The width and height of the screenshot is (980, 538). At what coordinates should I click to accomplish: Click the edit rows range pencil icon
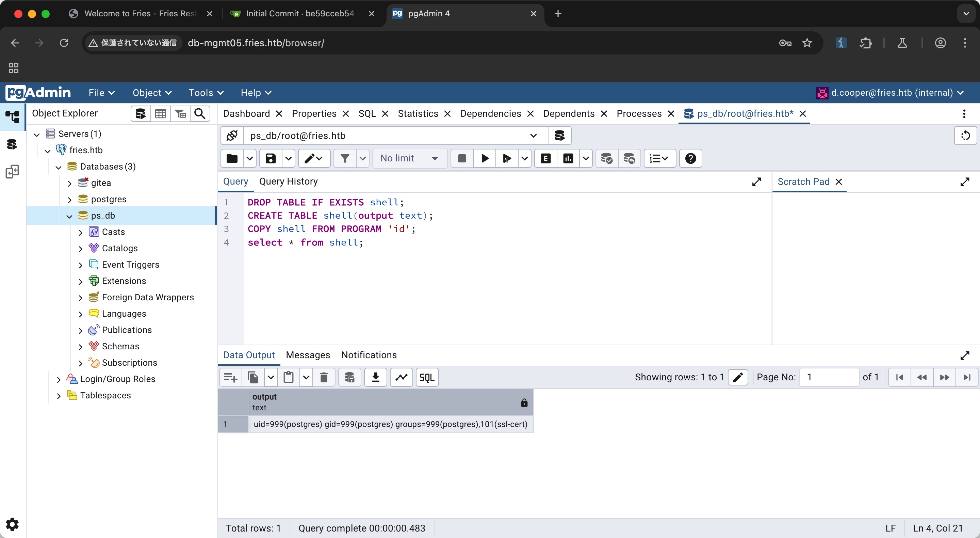tap(738, 377)
